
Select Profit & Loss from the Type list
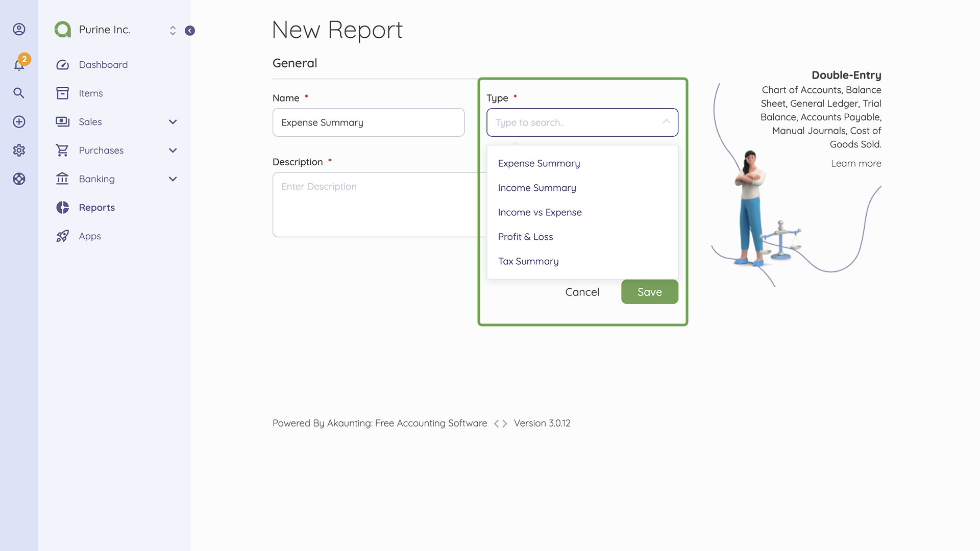(526, 237)
